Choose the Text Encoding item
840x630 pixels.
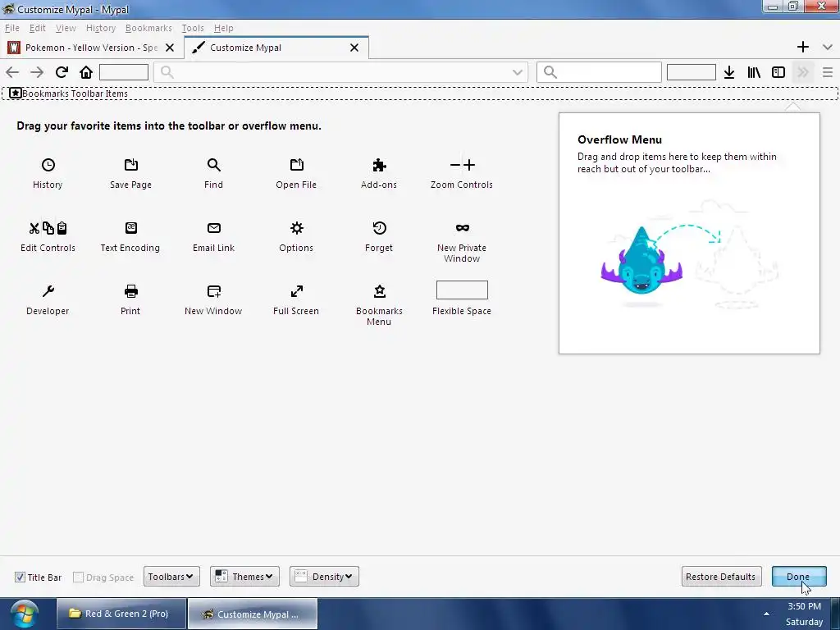click(130, 236)
